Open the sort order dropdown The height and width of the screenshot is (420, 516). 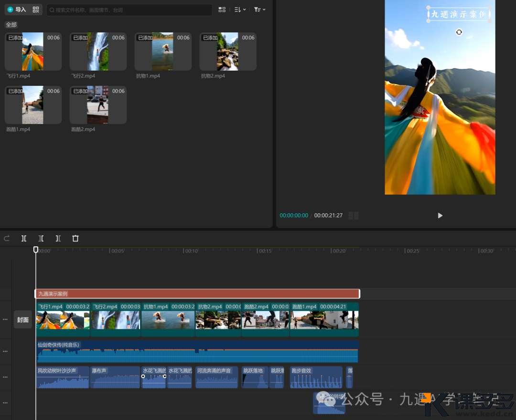240,10
